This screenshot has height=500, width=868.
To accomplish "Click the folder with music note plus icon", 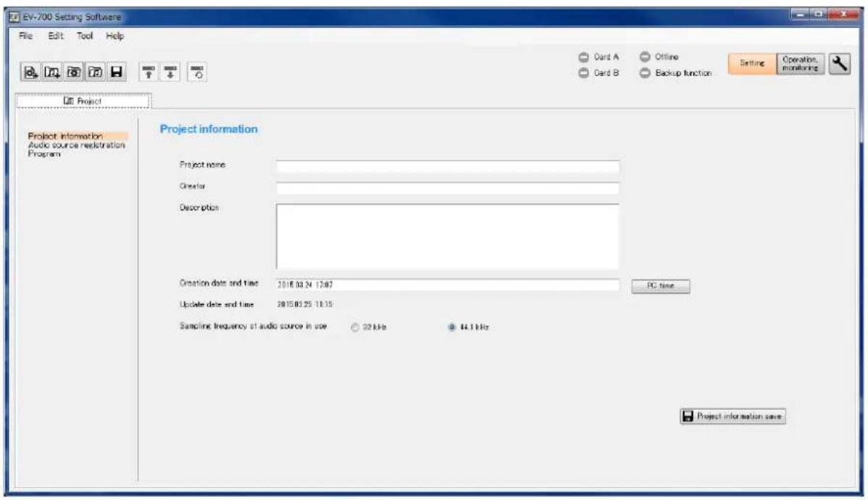I will (52, 72).
